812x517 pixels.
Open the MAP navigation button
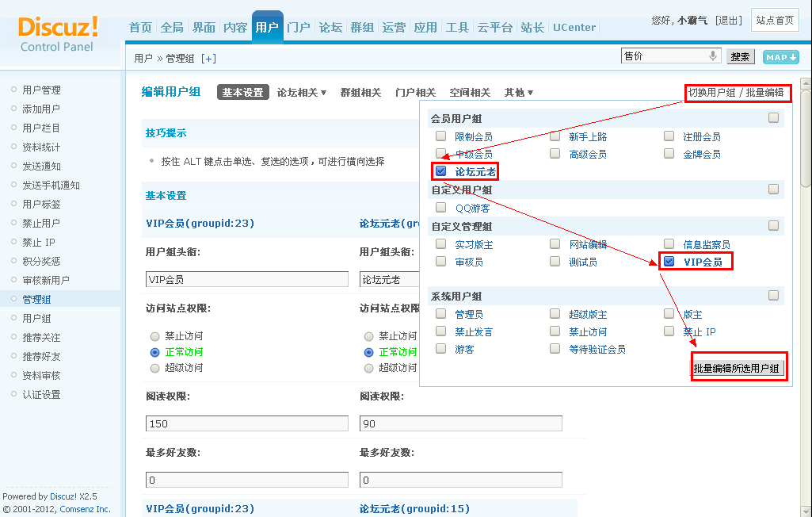pos(780,57)
